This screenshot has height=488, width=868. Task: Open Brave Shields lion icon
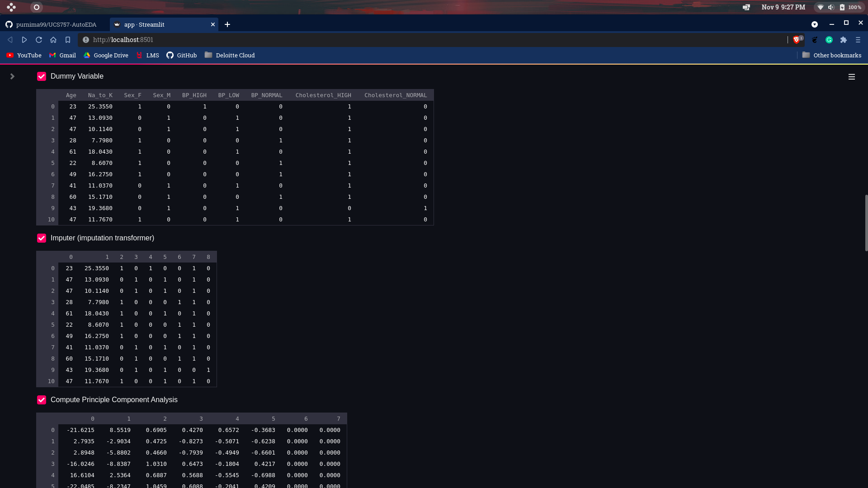coord(797,40)
